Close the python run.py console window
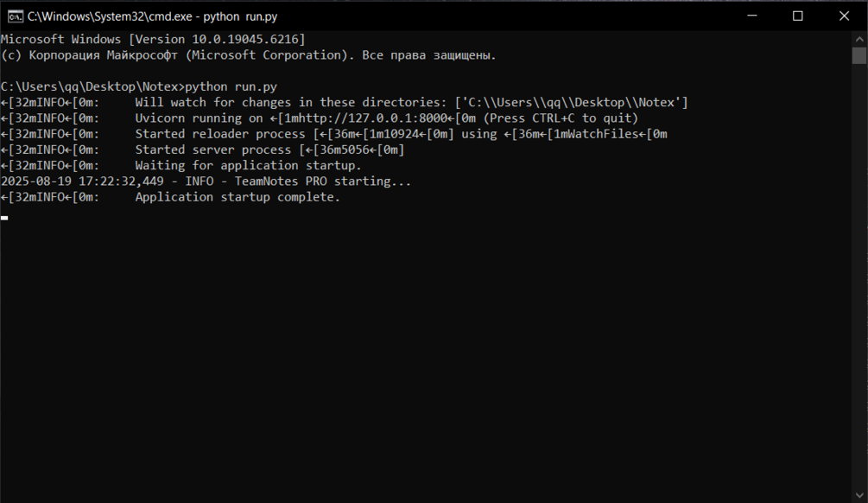The height and width of the screenshot is (503, 868). (x=844, y=16)
